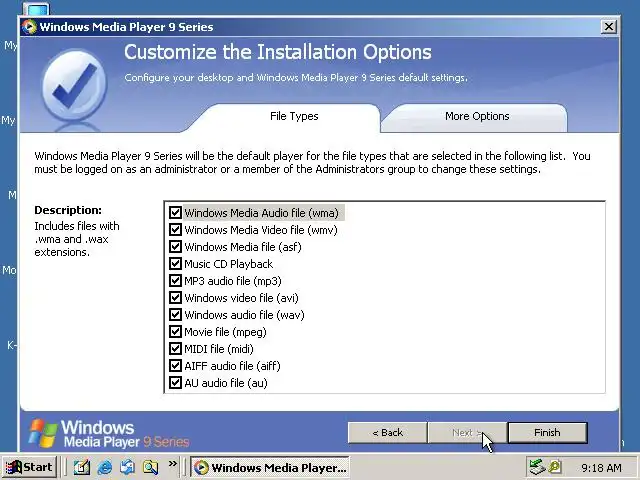The image size is (640, 480).
Task: Uncheck AIFF audio file (aiff) checkbox
Action: (x=175, y=366)
